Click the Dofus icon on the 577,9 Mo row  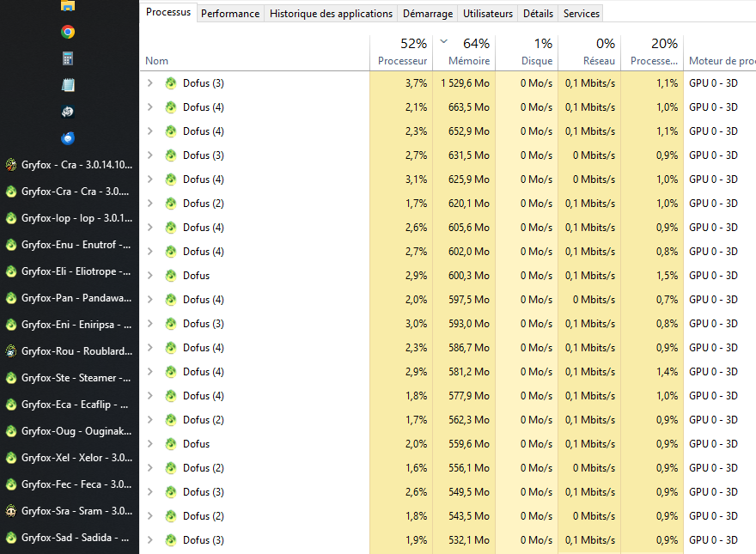tap(171, 396)
